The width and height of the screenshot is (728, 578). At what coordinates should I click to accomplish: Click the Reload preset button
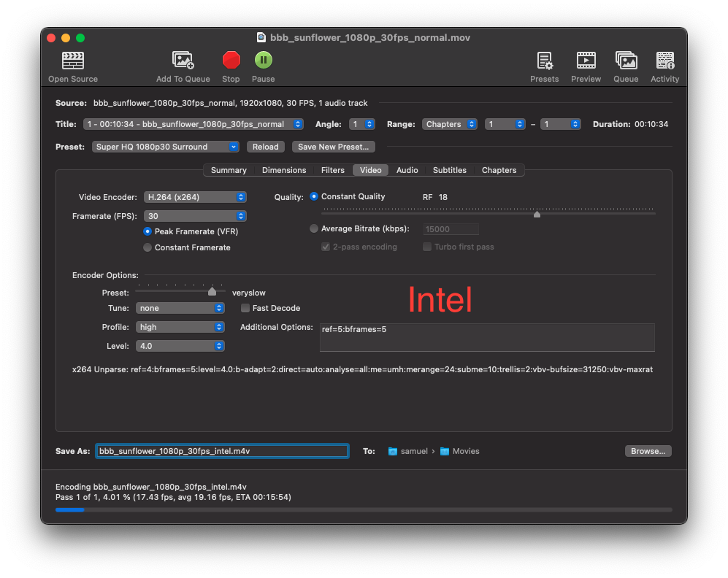266,147
